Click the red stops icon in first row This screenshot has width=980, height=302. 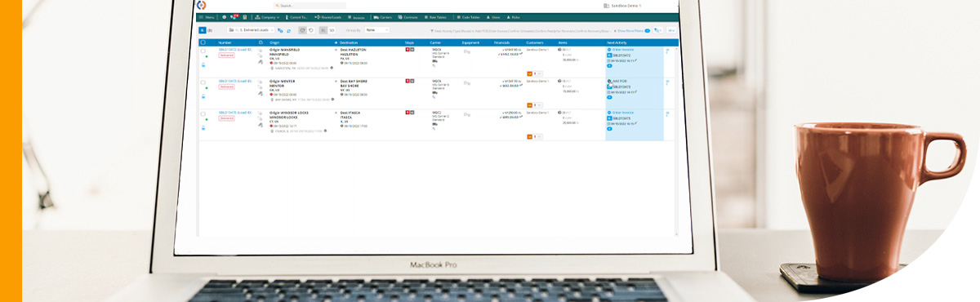coord(407,49)
